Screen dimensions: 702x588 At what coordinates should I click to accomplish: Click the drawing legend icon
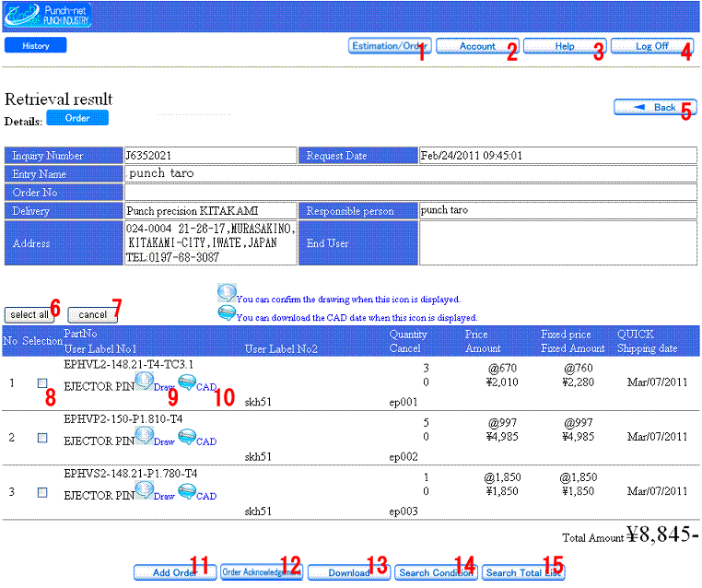227,293
